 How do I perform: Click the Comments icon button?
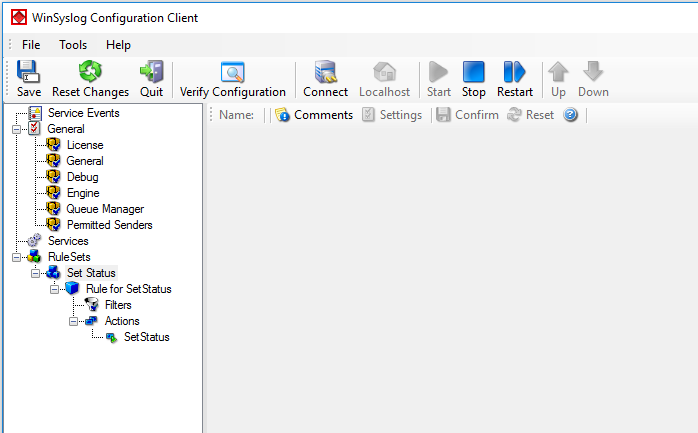point(314,115)
